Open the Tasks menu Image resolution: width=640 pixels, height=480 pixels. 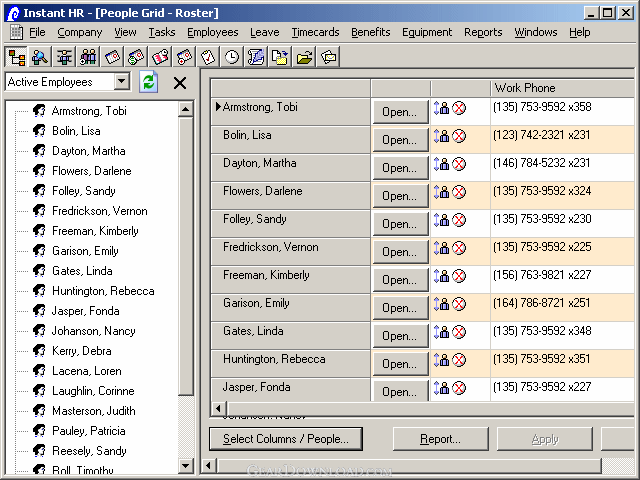(162, 32)
